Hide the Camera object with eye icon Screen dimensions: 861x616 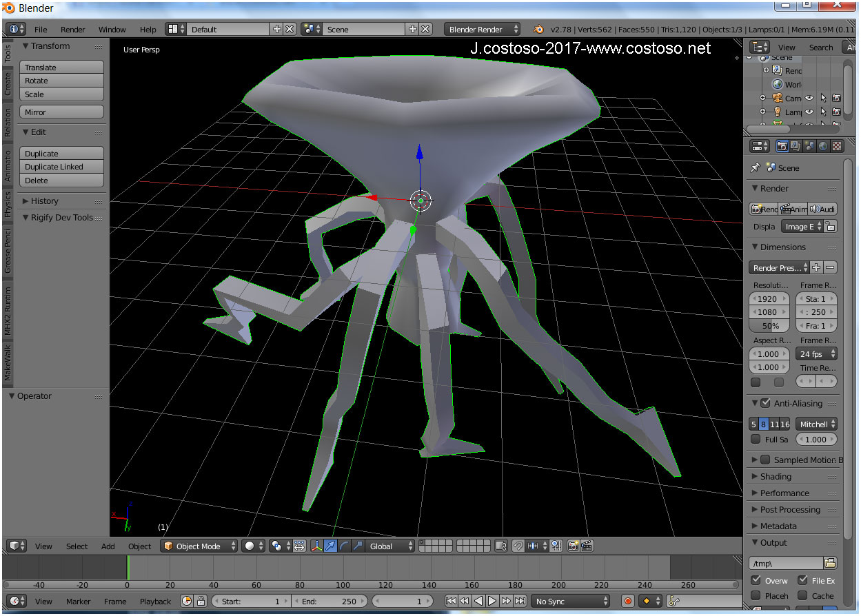[x=809, y=98]
